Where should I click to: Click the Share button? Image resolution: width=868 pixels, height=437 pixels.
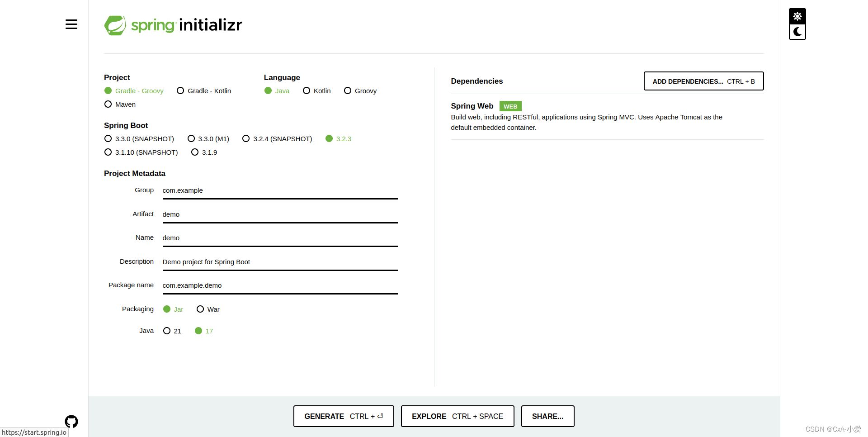point(547,416)
